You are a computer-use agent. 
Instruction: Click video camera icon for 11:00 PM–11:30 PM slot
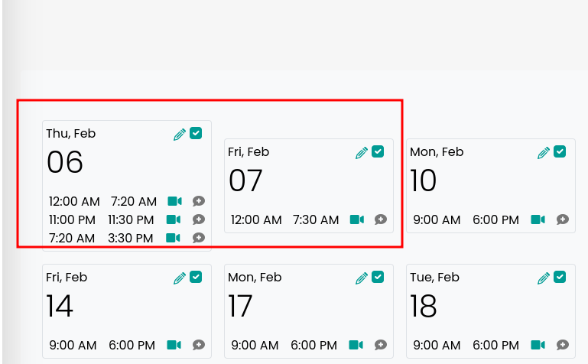pyautogui.click(x=174, y=219)
